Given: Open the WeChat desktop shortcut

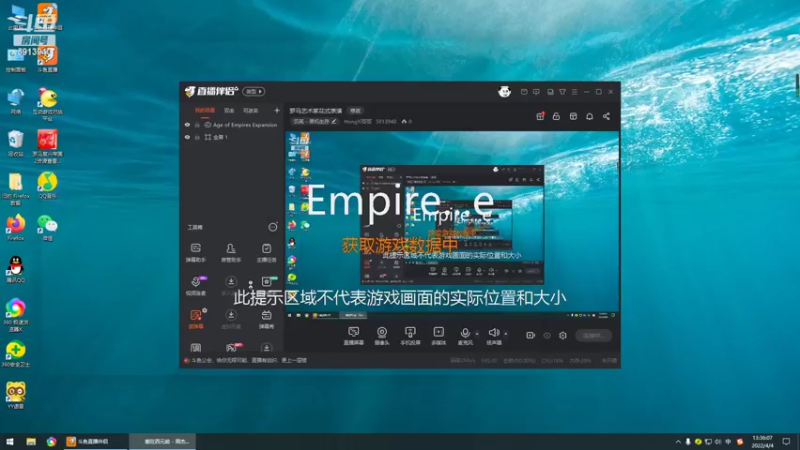Looking at the screenshot, I should [47, 227].
